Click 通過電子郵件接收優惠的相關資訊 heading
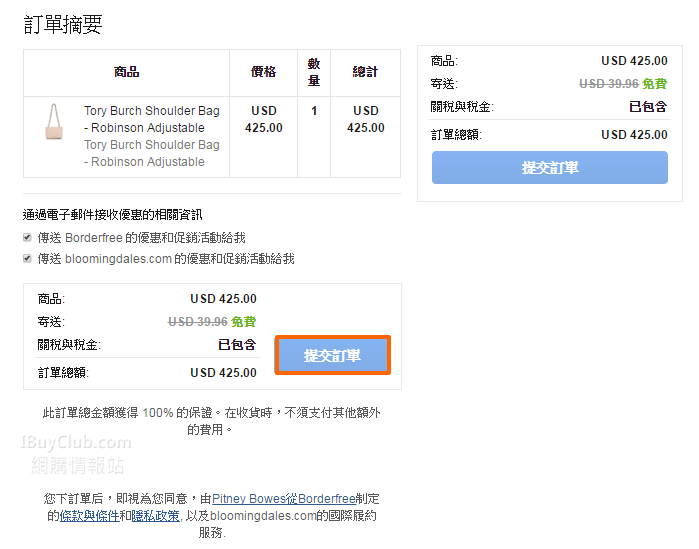This screenshot has width=699, height=549. (112, 215)
